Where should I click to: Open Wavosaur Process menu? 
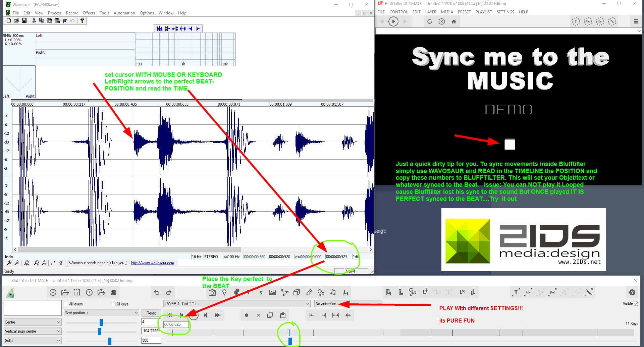[x=55, y=13]
